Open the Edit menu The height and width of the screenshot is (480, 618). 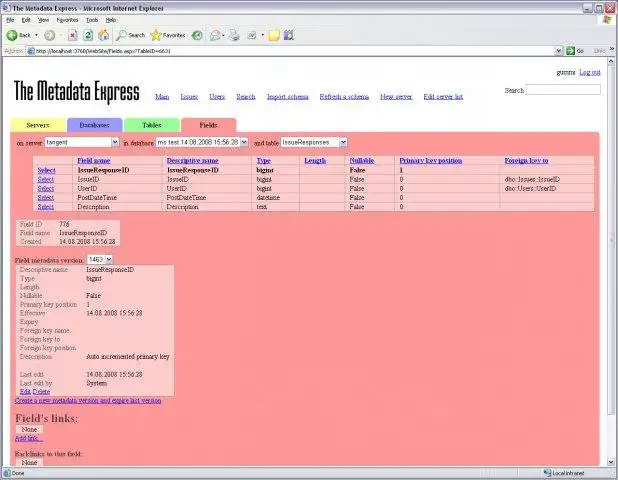tap(26, 20)
